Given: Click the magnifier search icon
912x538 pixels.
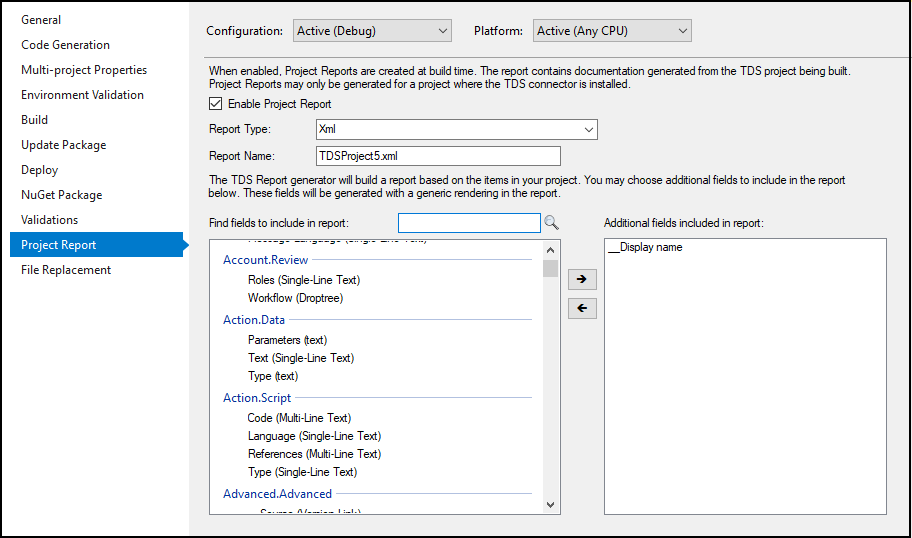Looking at the screenshot, I should (x=550, y=222).
